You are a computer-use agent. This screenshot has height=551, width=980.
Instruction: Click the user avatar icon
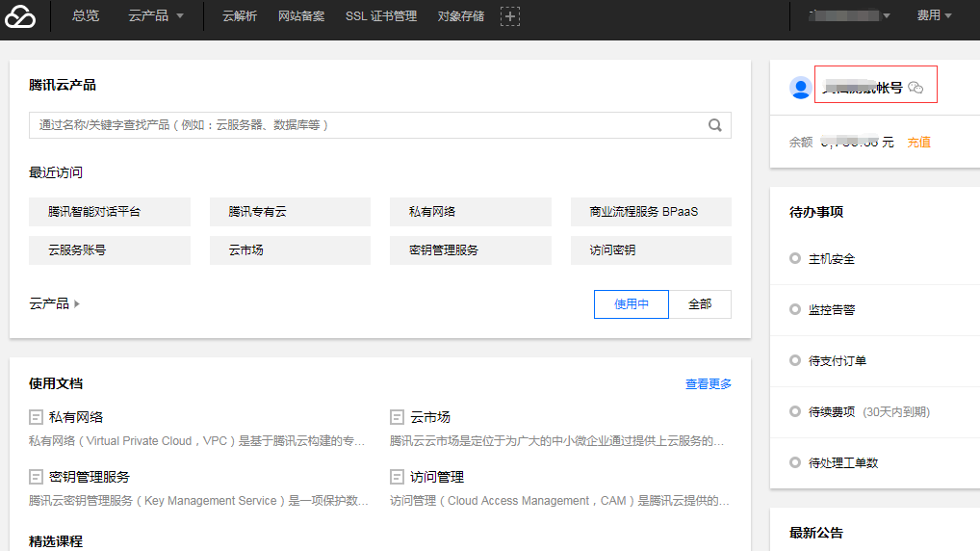(801, 88)
